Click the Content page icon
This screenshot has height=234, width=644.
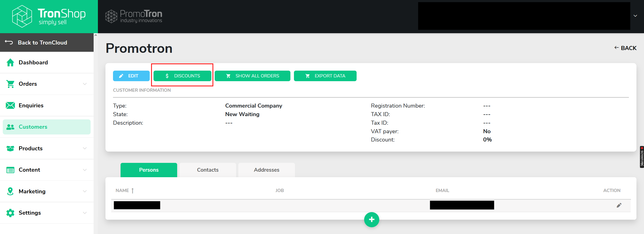pyautogui.click(x=10, y=170)
